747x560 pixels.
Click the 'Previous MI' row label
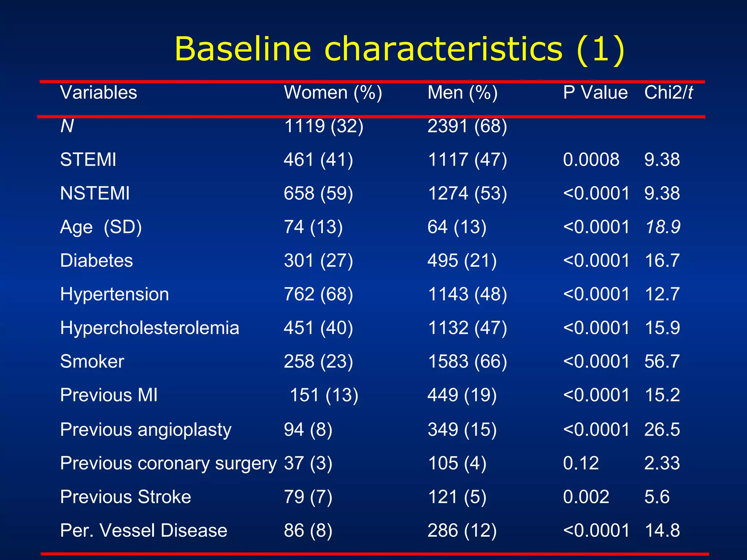pyautogui.click(x=109, y=395)
